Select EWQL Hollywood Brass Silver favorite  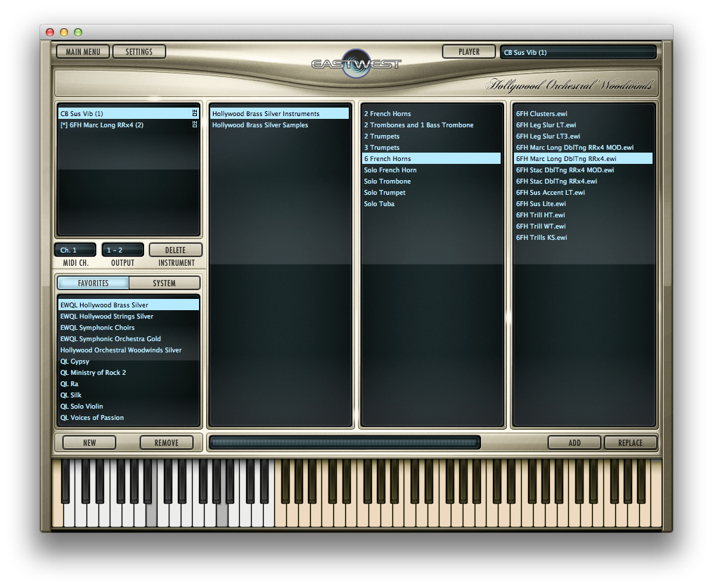click(129, 305)
